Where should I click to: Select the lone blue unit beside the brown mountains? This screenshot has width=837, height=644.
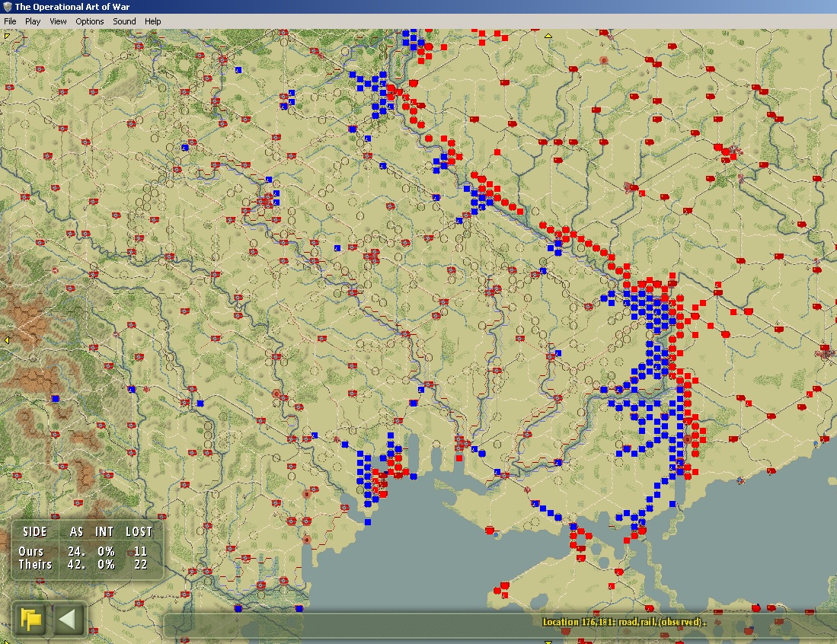point(55,398)
